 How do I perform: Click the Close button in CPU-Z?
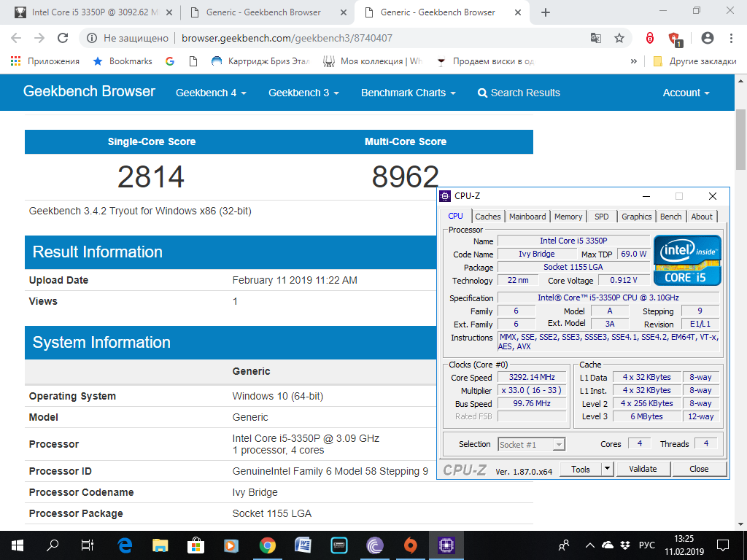click(699, 469)
